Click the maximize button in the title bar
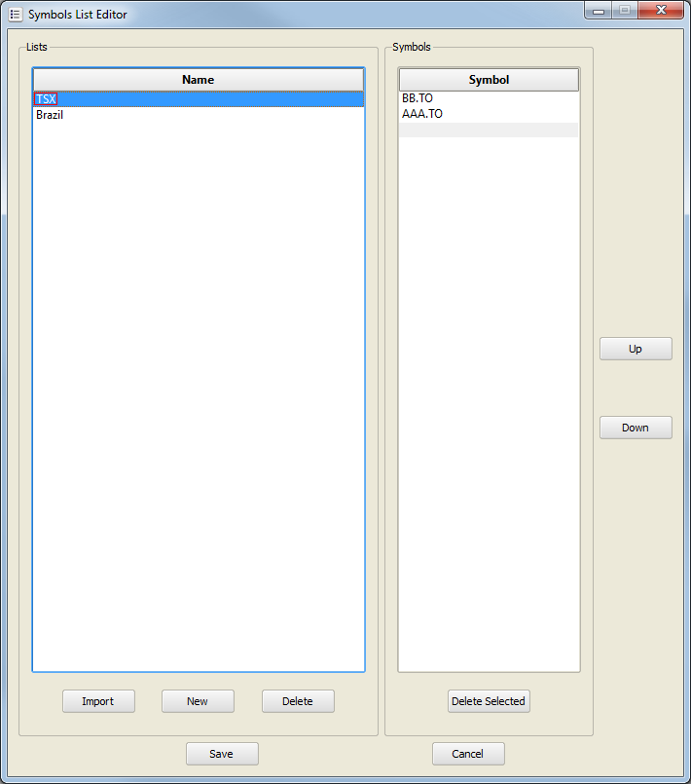Screen dimensions: 691x784 624,11
